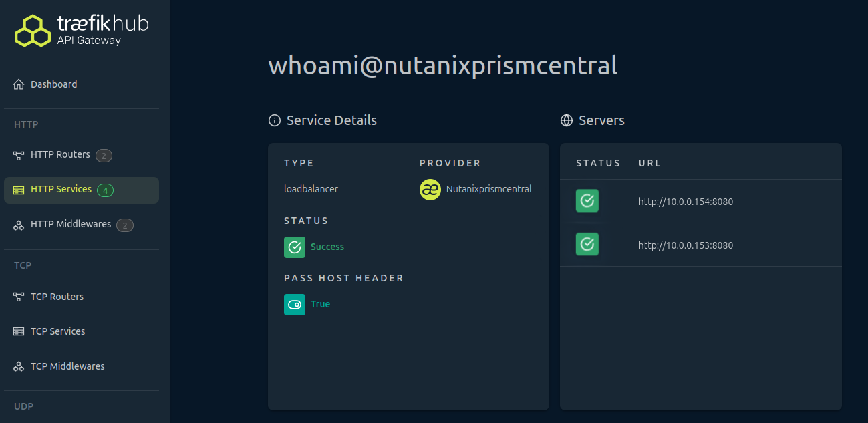The height and width of the screenshot is (423, 868).
Task: Click the Success status checkmark
Action: (295, 247)
